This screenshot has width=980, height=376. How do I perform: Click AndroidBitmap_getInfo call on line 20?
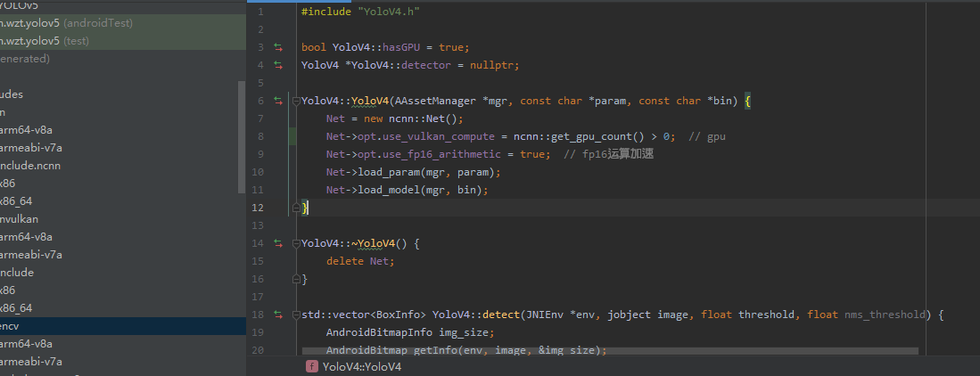tap(391, 350)
